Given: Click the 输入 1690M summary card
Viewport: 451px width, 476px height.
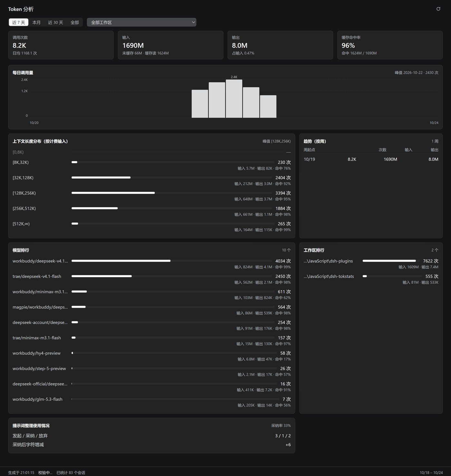Looking at the screenshot, I should pyautogui.click(x=170, y=45).
